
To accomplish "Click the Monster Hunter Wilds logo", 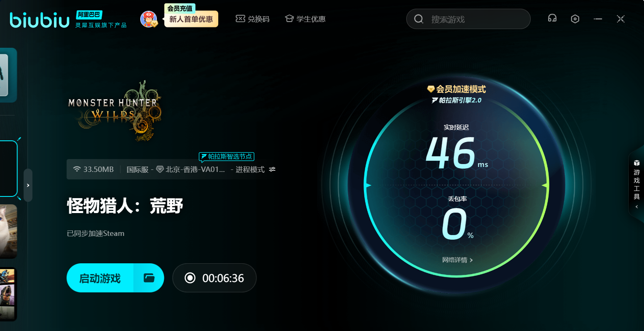I will (115, 110).
